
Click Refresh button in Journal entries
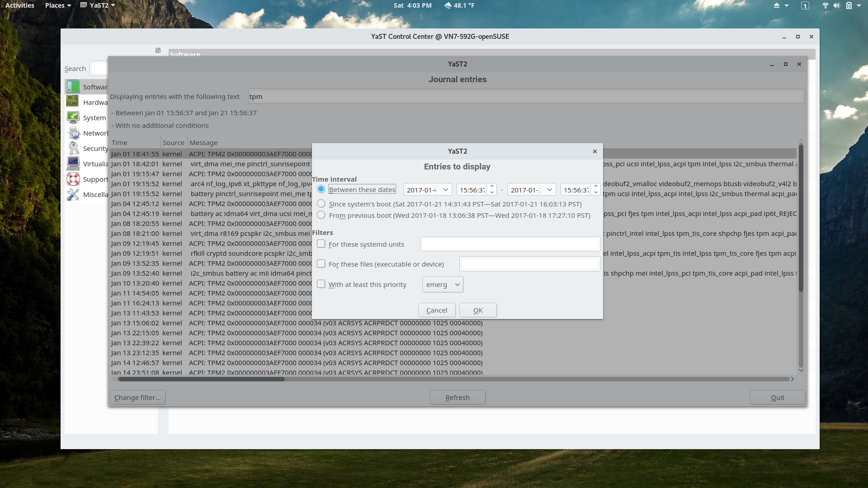click(458, 397)
